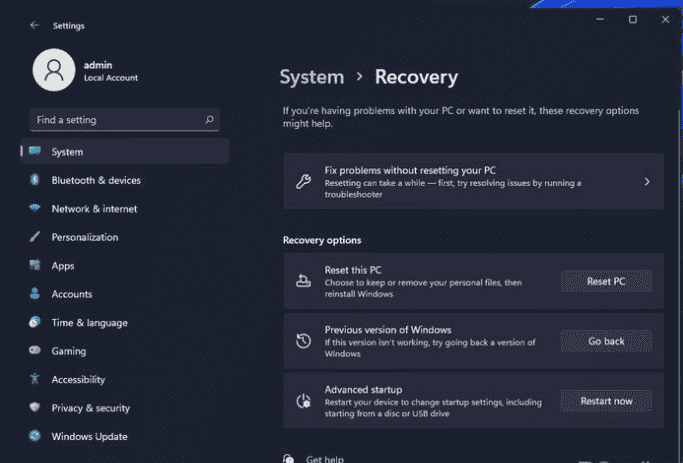683x463 pixels.
Task: Click the Network & internet wifi icon
Action: coord(35,209)
